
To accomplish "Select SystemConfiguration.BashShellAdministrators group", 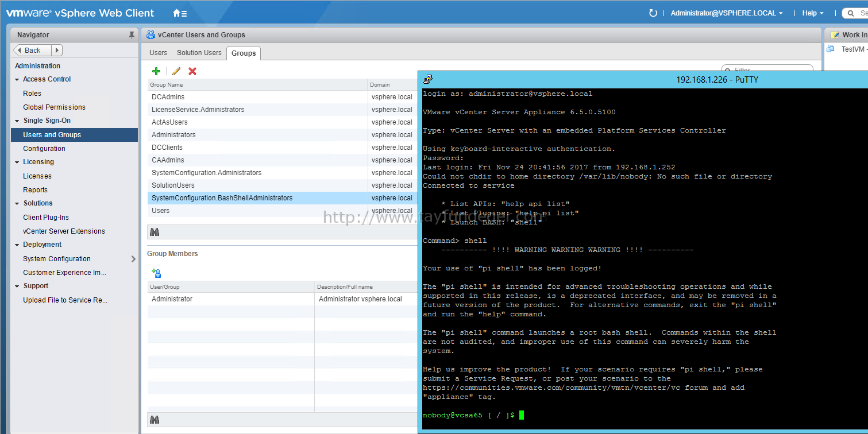I will coord(283,198).
